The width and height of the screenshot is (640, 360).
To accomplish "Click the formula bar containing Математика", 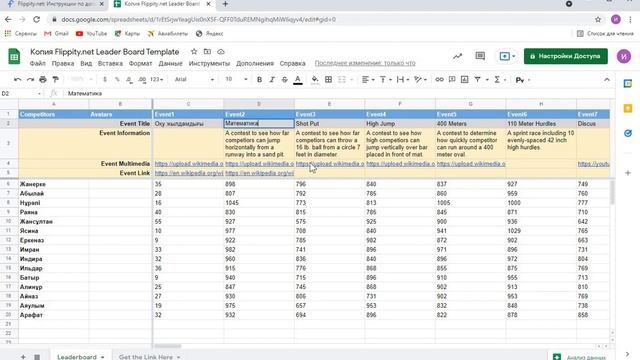I will 339,93.
